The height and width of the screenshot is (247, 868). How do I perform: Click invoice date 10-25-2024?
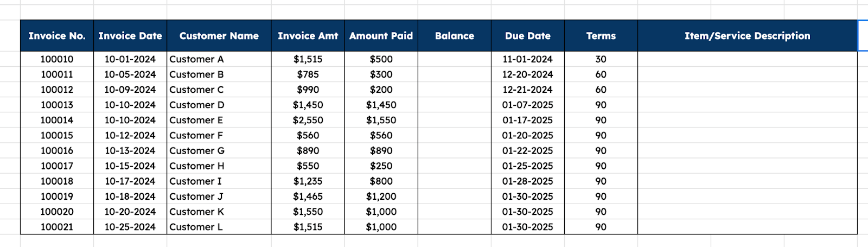pos(130,227)
